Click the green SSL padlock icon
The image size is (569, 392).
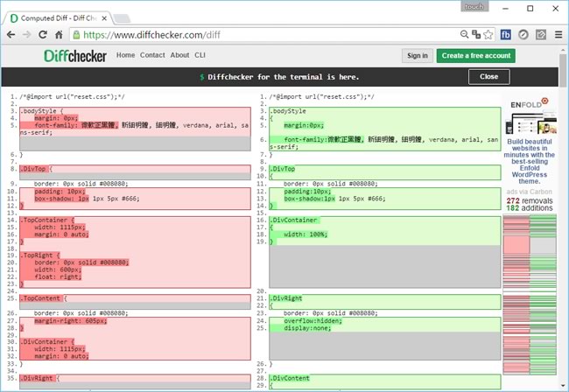coord(77,34)
